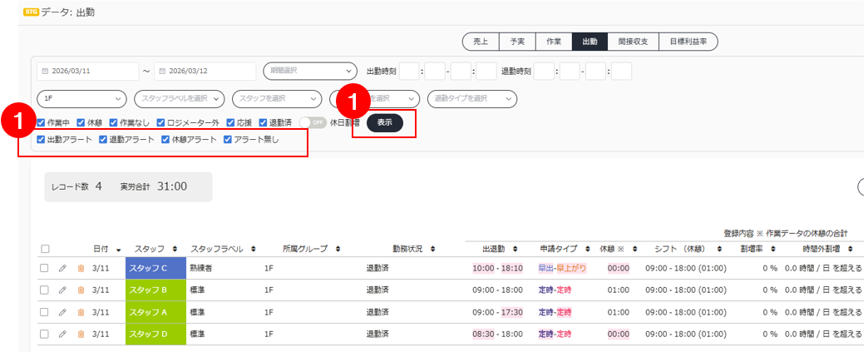Click the sort icon beside 所属グループ header
Viewport: 868px width, 352px height.
click(338, 249)
